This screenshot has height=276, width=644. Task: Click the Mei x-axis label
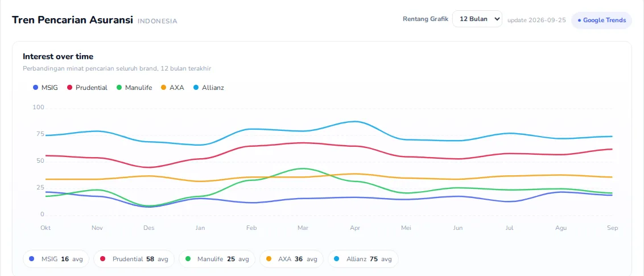coord(406,228)
